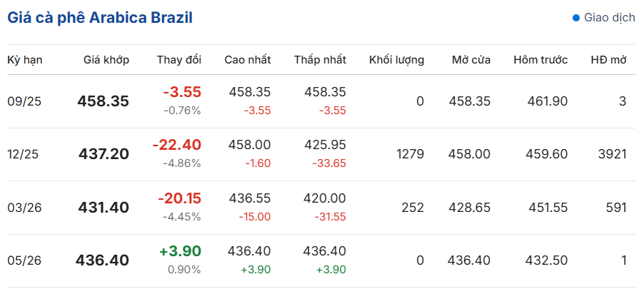
Task: Click the Giá cà phê Arabica Brazil title
Action: coord(100,18)
